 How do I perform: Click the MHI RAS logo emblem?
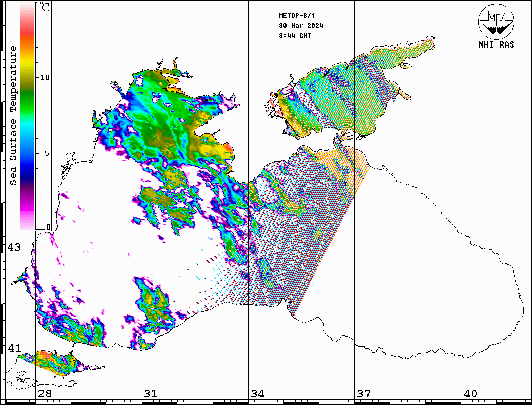tap(496, 21)
